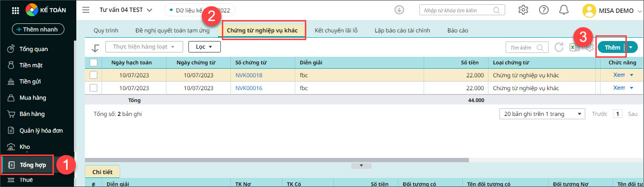Click the Kho warehouse icon
Screen dimensions: 644x187
(11, 147)
